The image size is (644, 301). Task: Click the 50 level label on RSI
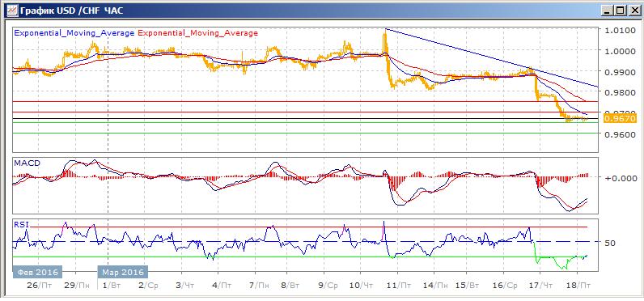click(611, 243)
